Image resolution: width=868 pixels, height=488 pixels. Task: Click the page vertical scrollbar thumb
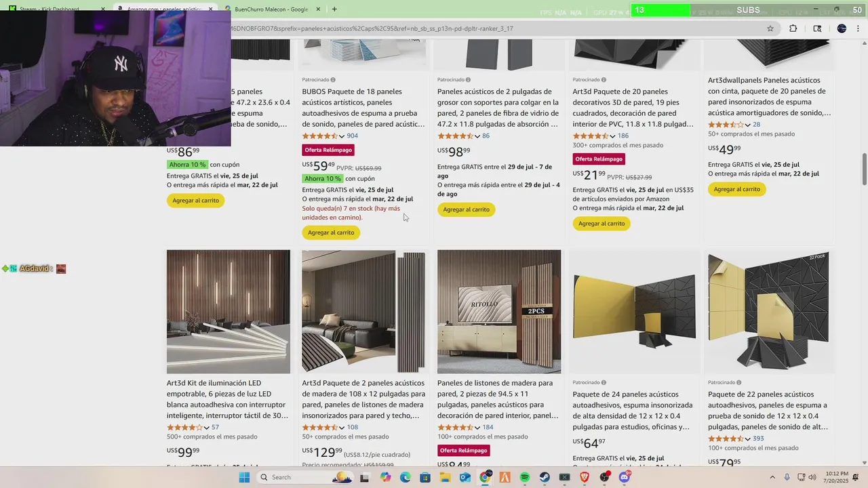(x=864, y=169)
